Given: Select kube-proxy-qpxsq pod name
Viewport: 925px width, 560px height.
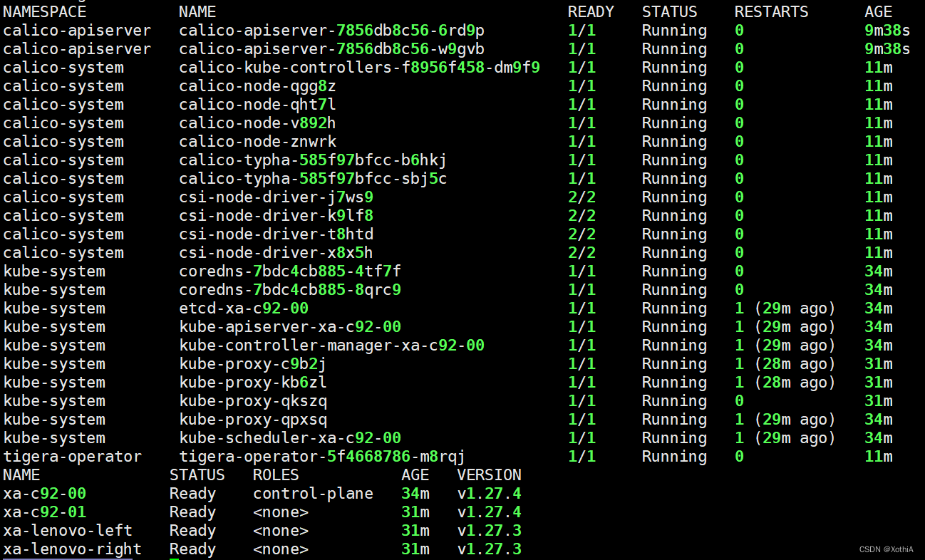Looking at the screenshot, I should pos(253,420).
